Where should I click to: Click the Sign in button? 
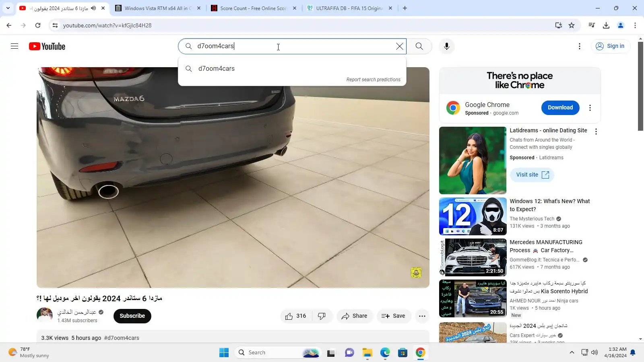(610, 46)
